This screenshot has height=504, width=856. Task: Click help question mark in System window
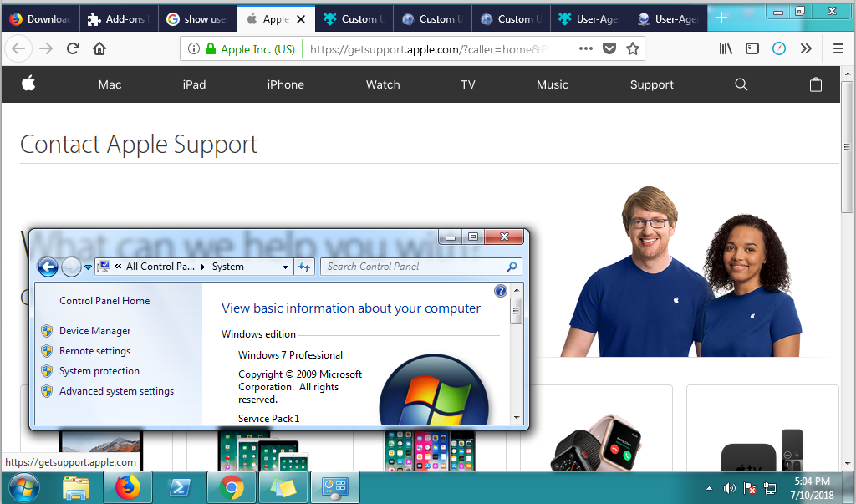[501, 291]
